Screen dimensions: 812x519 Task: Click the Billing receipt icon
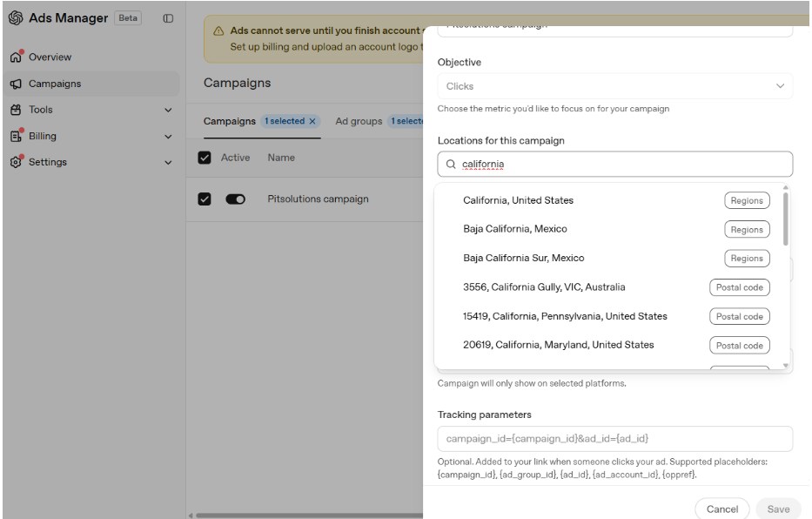click(x=16, y=136)
